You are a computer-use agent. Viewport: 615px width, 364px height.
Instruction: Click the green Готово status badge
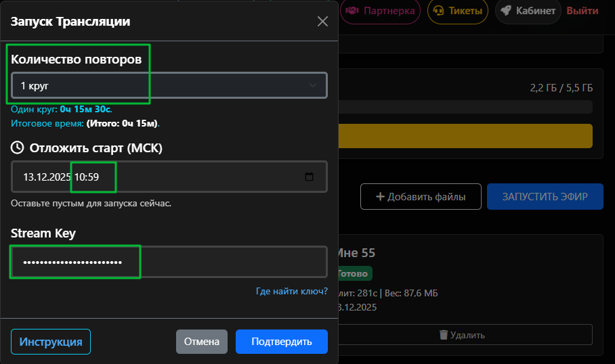[354, 274]
